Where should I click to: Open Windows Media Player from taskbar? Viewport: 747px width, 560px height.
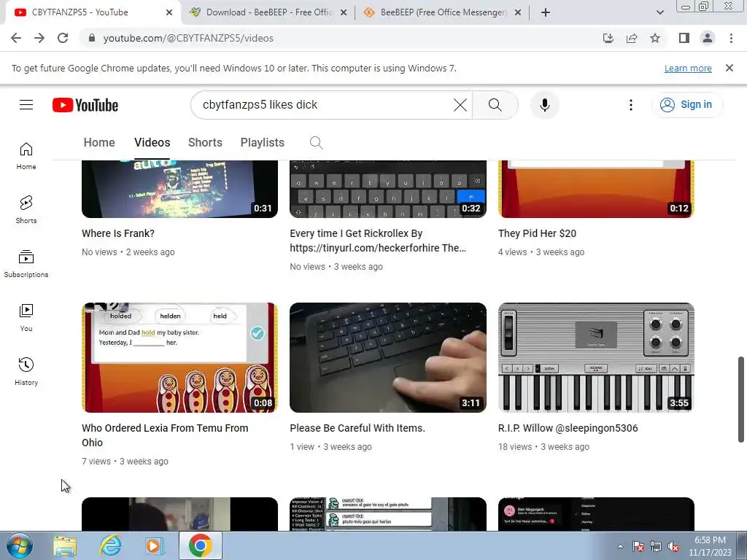tap(155, 545)
